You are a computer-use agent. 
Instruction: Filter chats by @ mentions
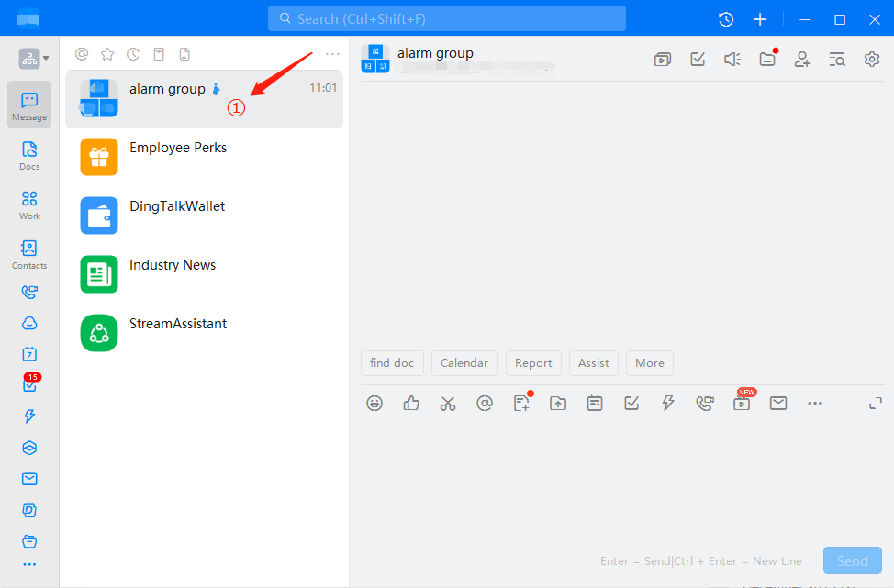82,54
